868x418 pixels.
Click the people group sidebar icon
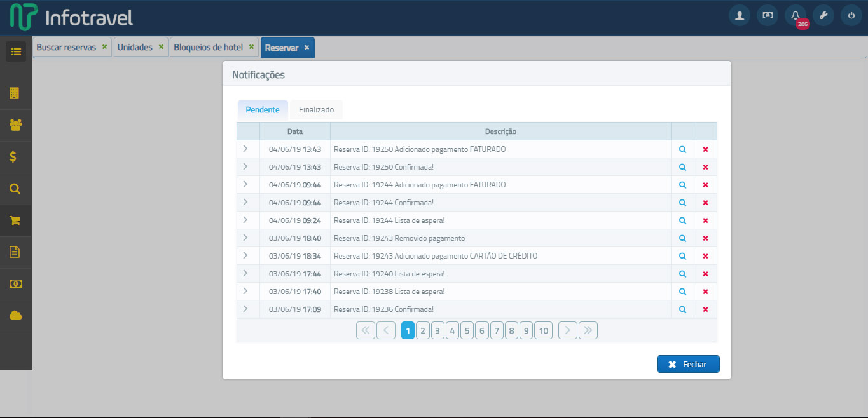pyautogui.click(x=15, y=125)
